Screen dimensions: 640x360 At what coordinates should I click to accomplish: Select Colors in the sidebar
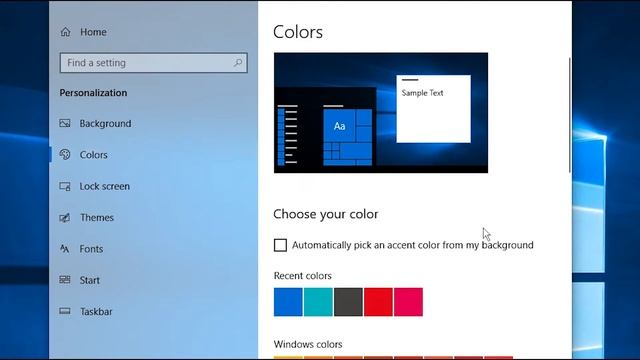click(93, 155)
